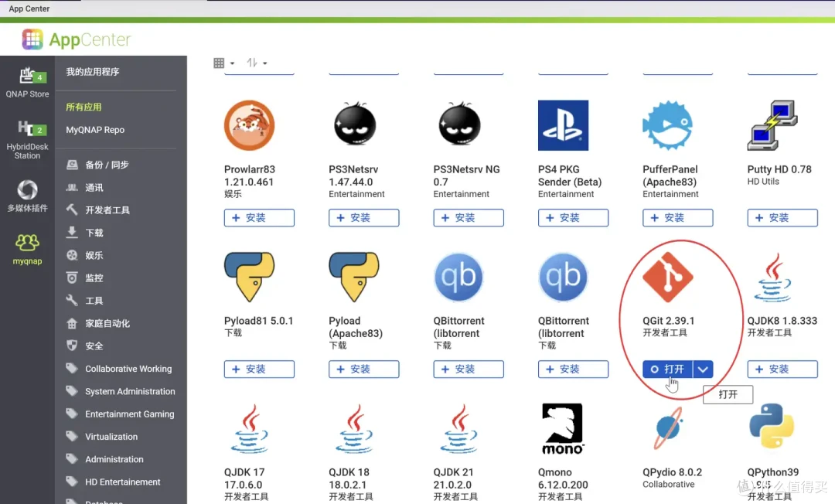
Task: Click the Qmono 6.12.0.200 title
Action: pos(563,478)
